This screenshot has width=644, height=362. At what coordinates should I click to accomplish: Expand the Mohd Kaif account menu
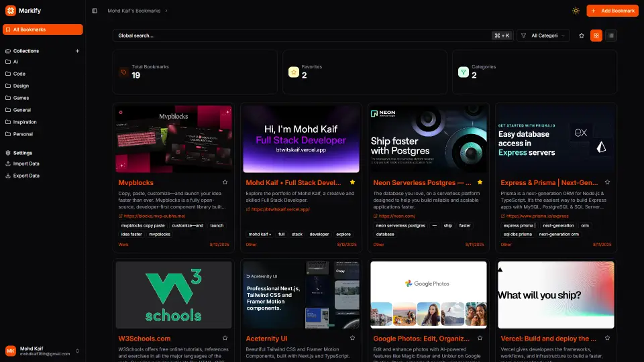pos(77,351)
